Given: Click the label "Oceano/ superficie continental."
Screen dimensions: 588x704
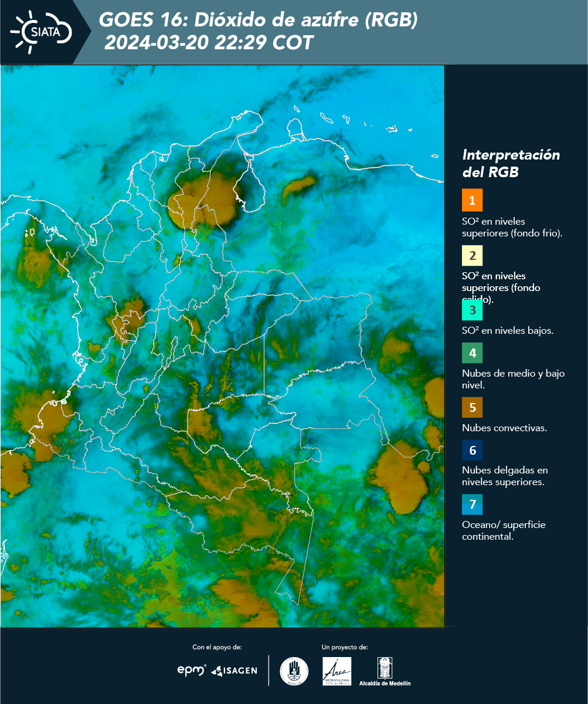Looking at the screenshot, I should [504, 530].
